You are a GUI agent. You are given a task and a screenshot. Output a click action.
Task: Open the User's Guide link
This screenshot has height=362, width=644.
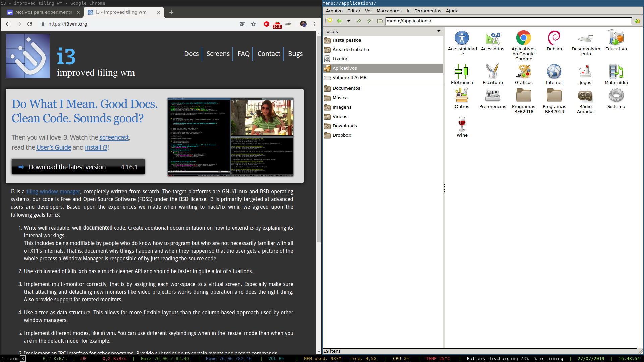tap(54, 147)
